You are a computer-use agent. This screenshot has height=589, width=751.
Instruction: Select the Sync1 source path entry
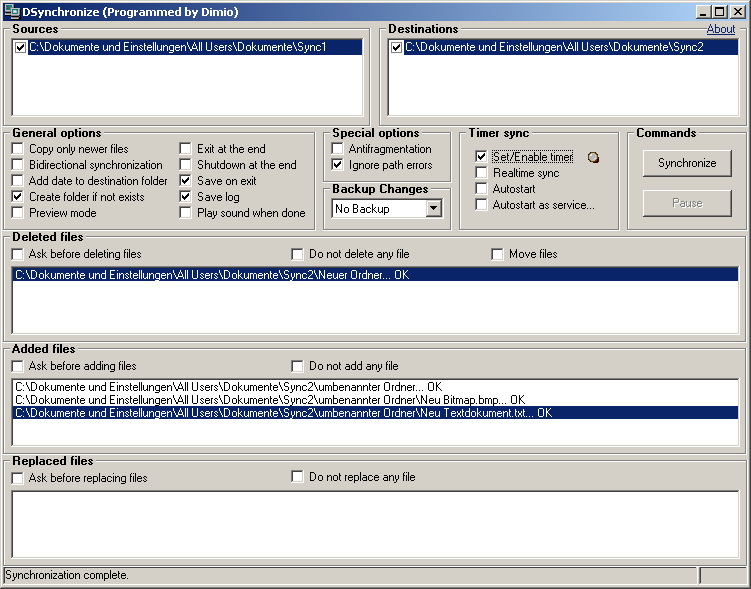point(195,47)
